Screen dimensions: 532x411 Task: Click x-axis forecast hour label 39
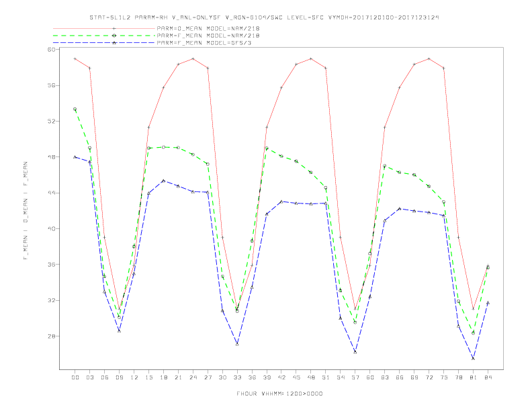(267, 377)
